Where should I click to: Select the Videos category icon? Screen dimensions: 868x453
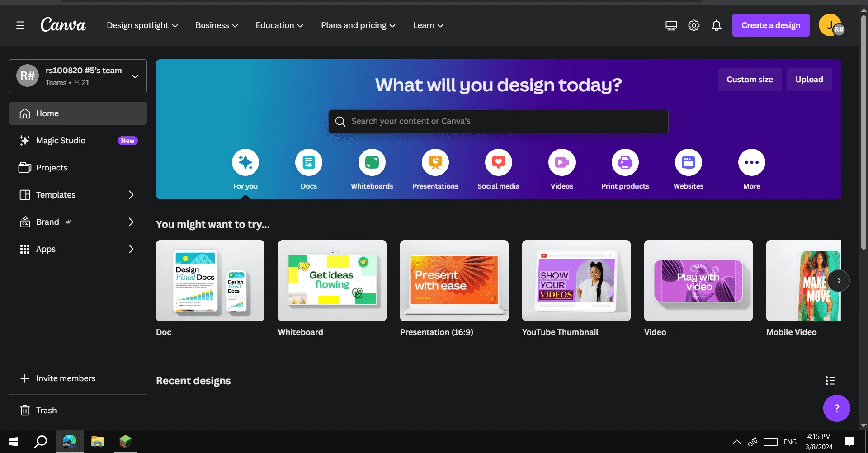[562, 162]
